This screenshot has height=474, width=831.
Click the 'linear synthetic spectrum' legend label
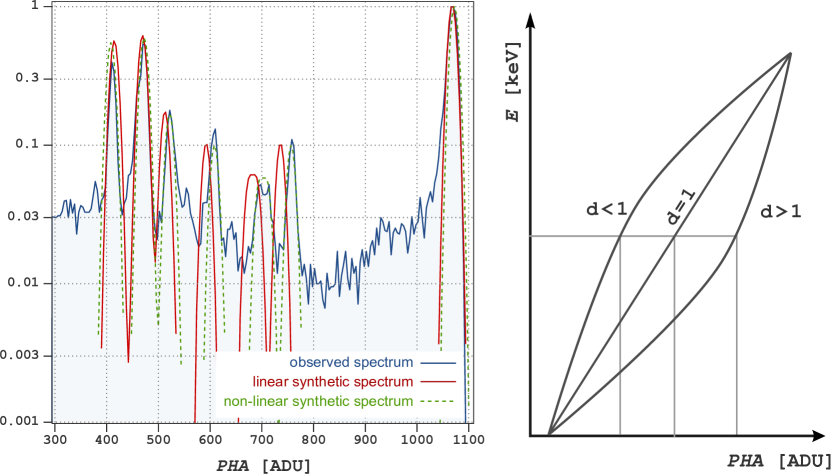tap(333, 382)
